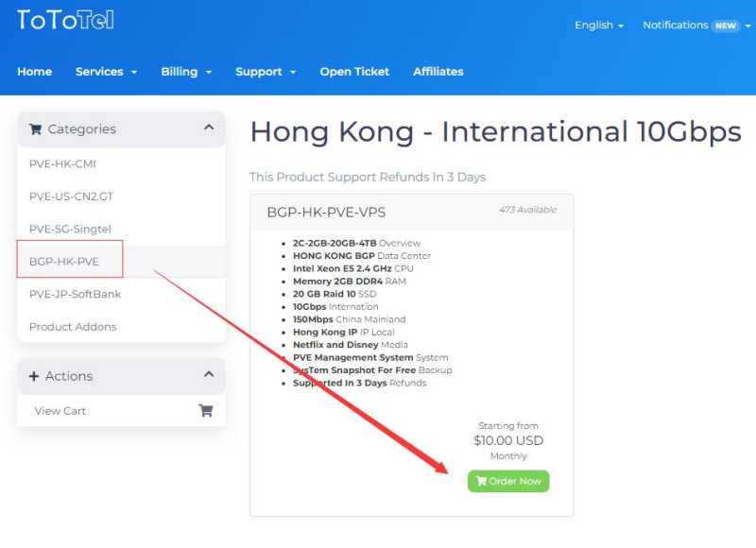Open the Affiliates page
756x548 pixels.
click(x=438, y=72)
